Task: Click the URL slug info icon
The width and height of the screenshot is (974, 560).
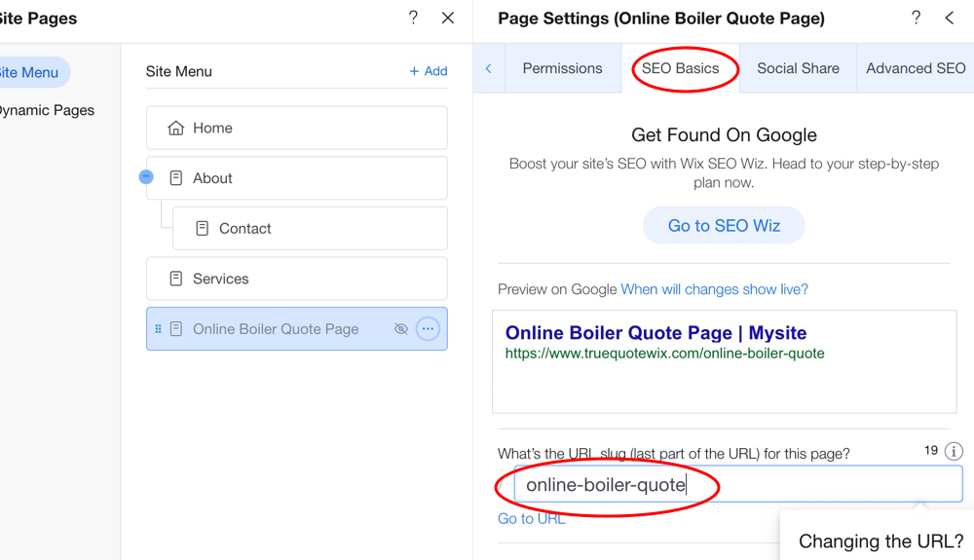Action: click(x=954, y=451)
